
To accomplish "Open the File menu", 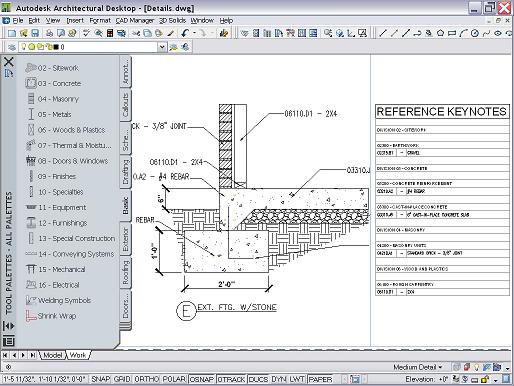I will click(18, 21).
